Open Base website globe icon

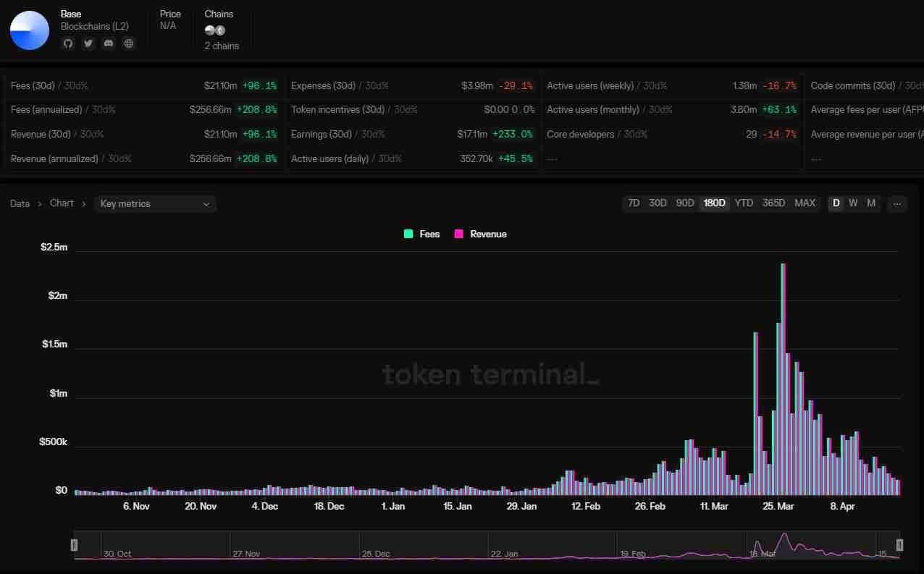(x=129, y=43)
